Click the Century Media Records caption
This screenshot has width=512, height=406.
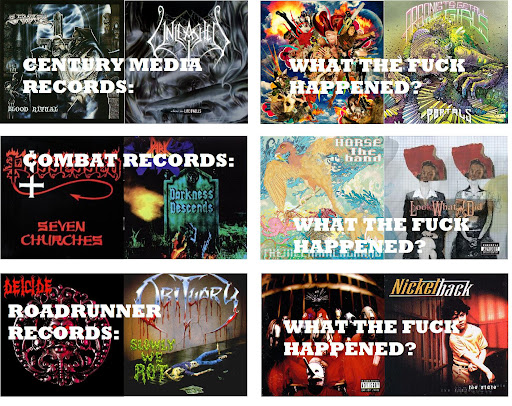[x=112, y=76]
